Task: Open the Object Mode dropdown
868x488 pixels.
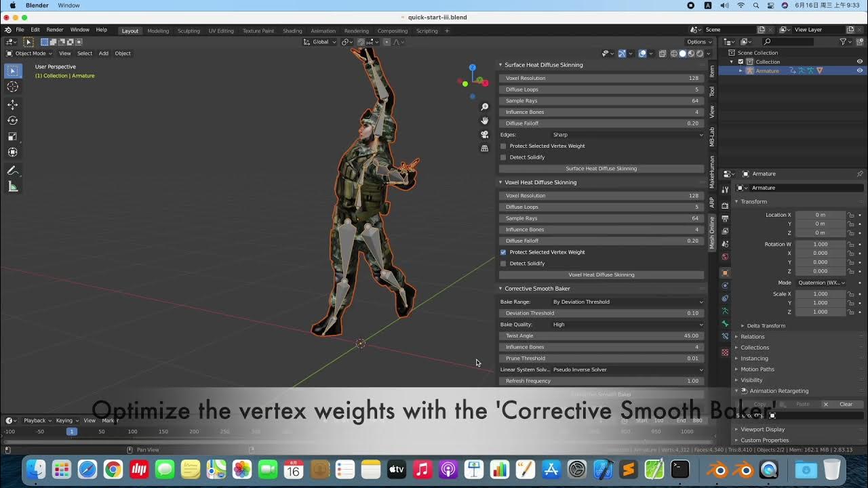Action: 29,54
